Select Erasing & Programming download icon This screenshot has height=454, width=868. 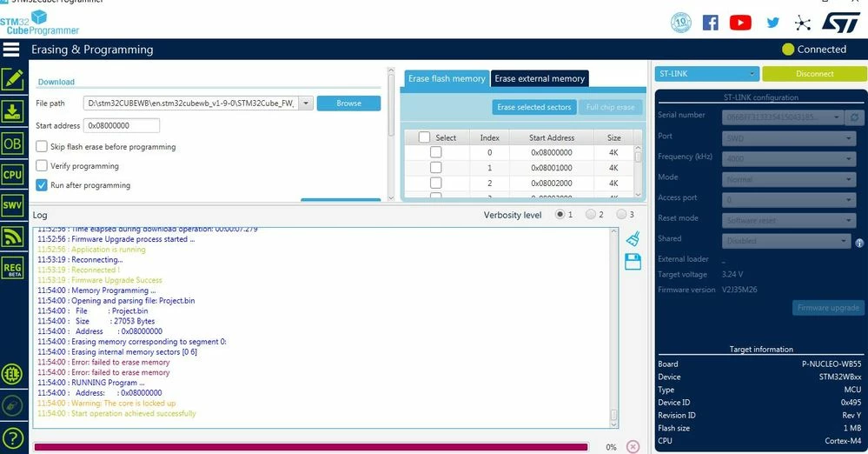12,111
